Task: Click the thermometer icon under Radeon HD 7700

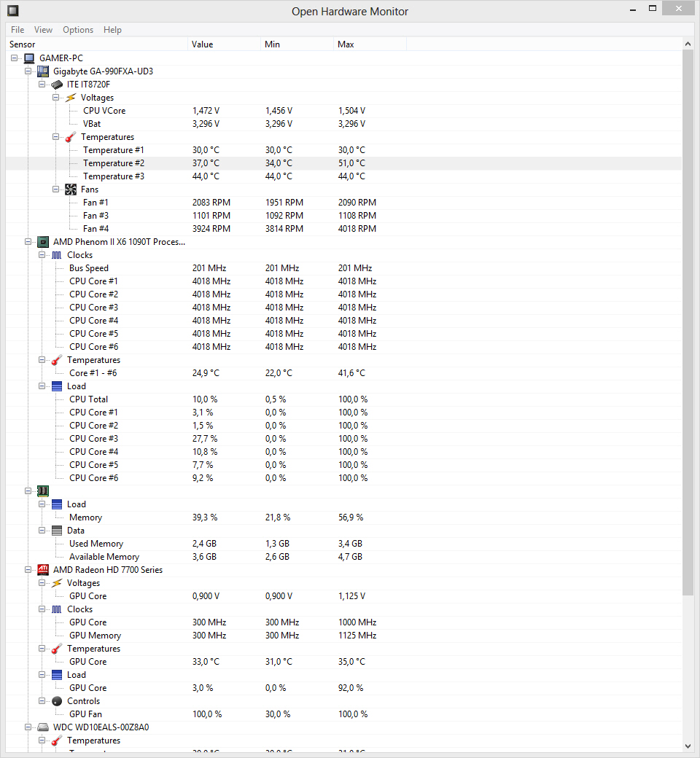Action: coord(57,648)
